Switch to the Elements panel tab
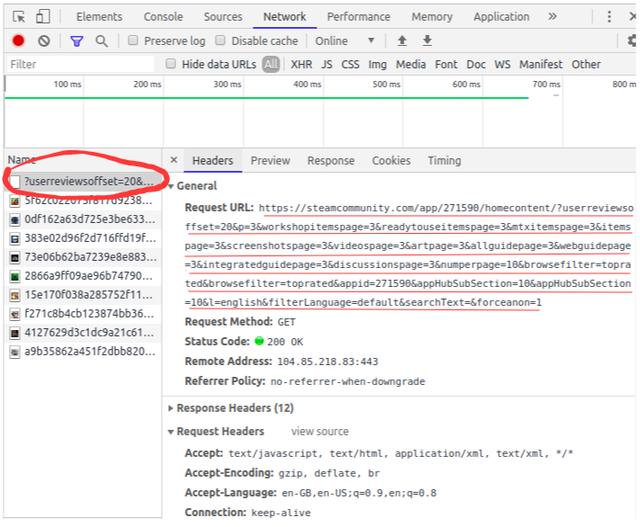The width and height of the screenshot is (640, 527). point(99,17)
